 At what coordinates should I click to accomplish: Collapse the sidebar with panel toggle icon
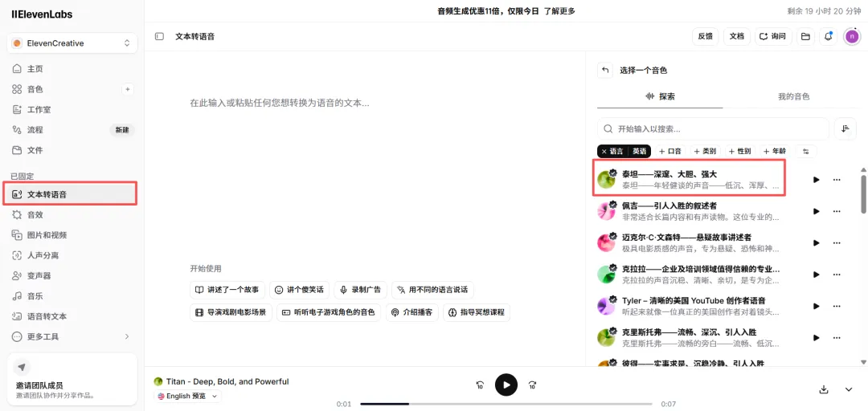[x=159, y=36]
